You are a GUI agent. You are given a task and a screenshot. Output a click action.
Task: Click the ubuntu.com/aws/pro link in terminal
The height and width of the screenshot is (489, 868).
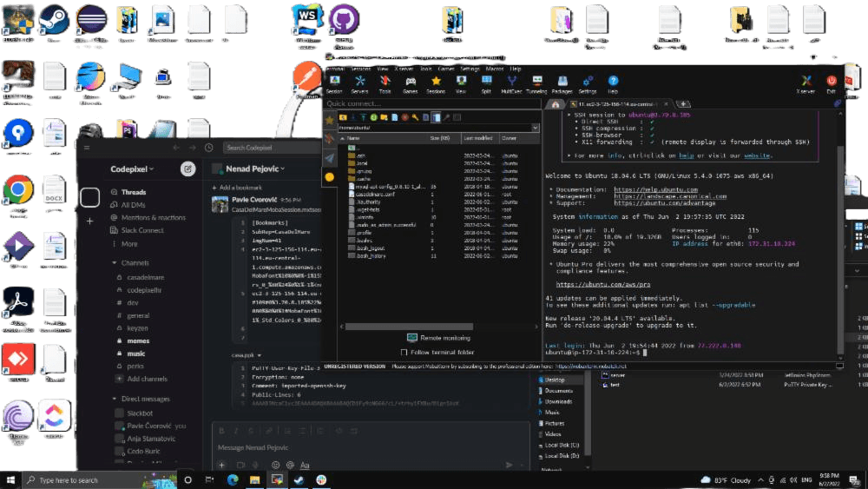coord(602,284)
